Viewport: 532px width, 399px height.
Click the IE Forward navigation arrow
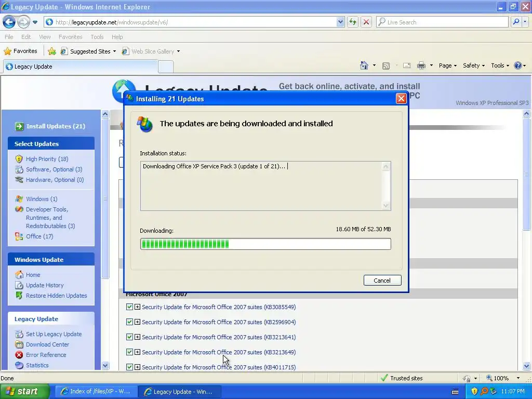pos(23,22)
